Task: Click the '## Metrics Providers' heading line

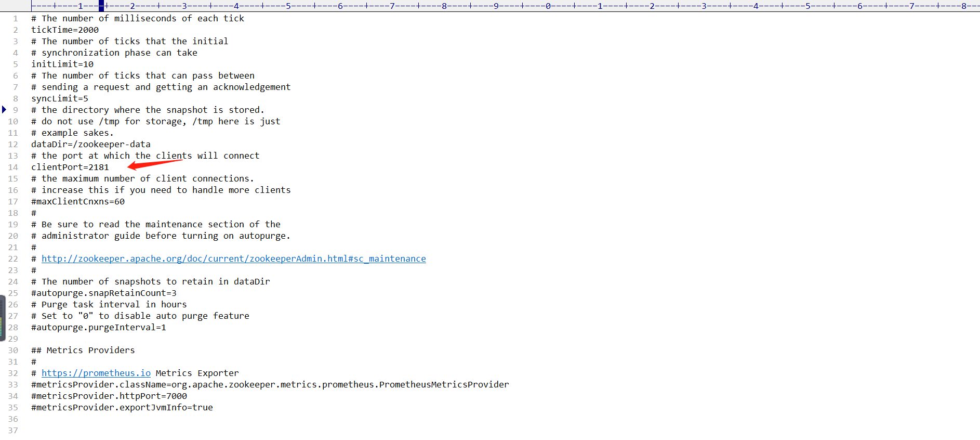Action: coord(83,350)
